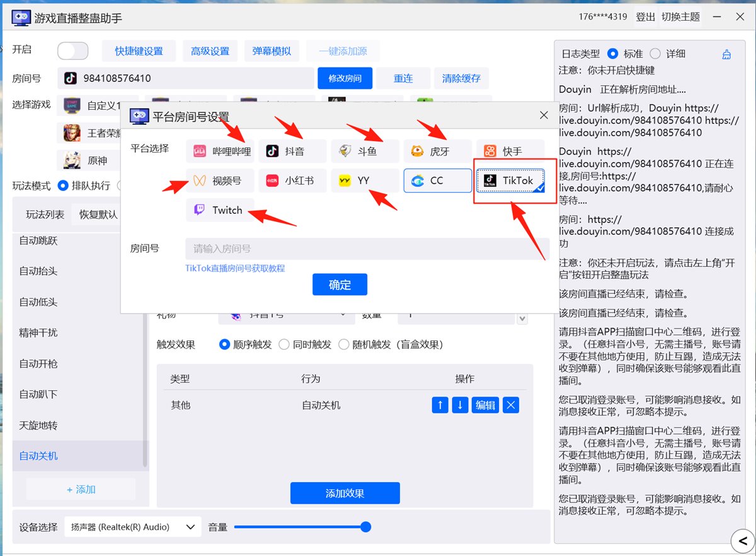The image size is (756, 556).
Task: Open the 弹幕模拟 simulator
Action: tap(272, 51)
